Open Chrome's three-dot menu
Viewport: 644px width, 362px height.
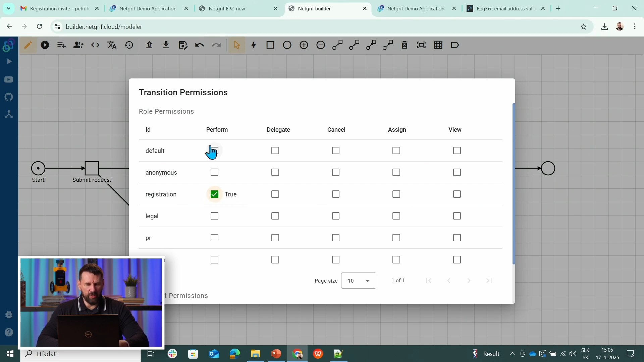pos(635,26)
